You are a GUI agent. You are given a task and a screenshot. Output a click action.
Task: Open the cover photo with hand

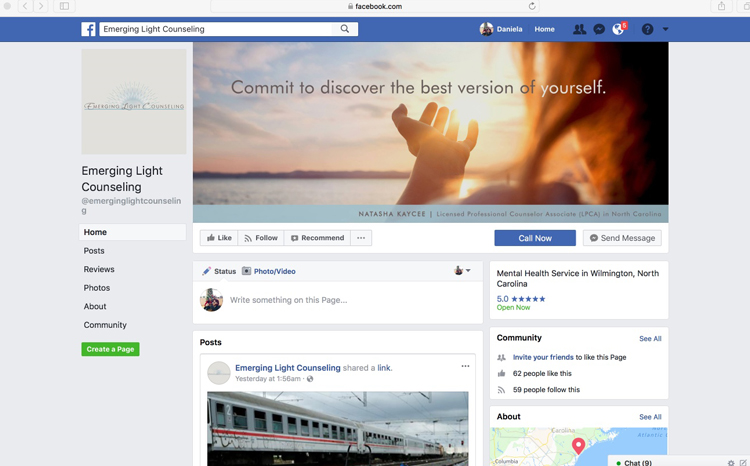[x=430, y=132]
